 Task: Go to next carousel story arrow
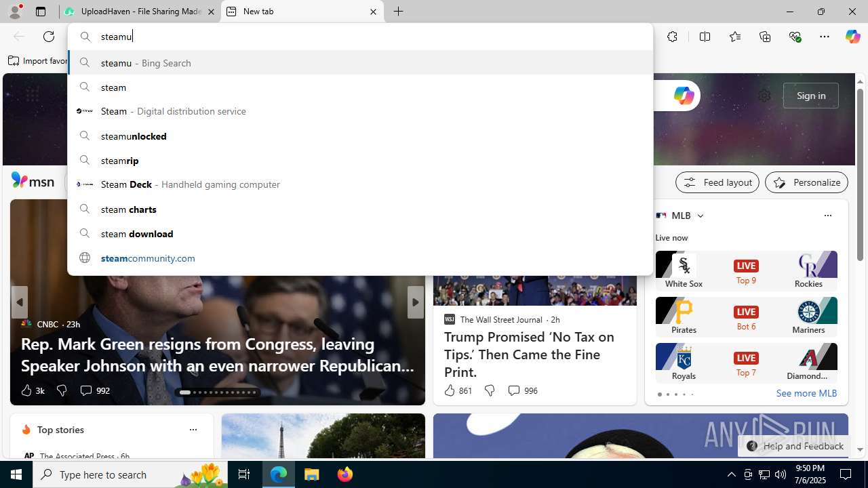415,302
